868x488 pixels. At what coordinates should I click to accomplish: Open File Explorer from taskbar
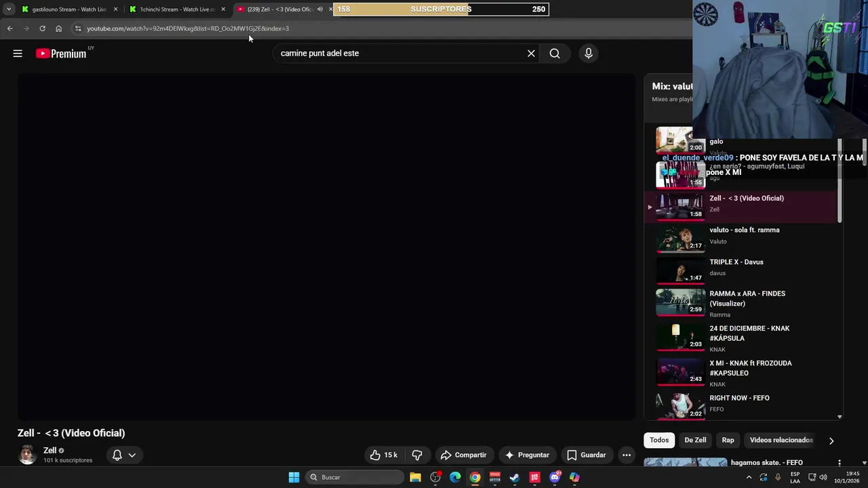click(416, 477)
